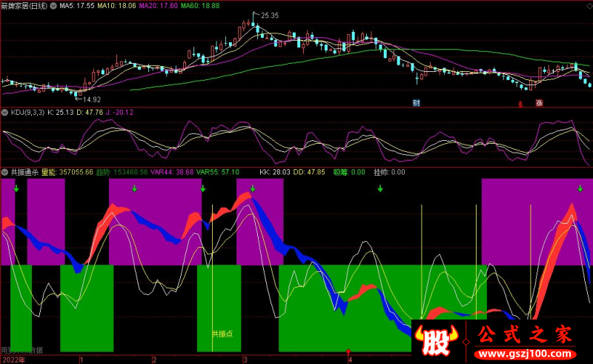Click the 涨 marker icon on price chart

tap(540, 102)
